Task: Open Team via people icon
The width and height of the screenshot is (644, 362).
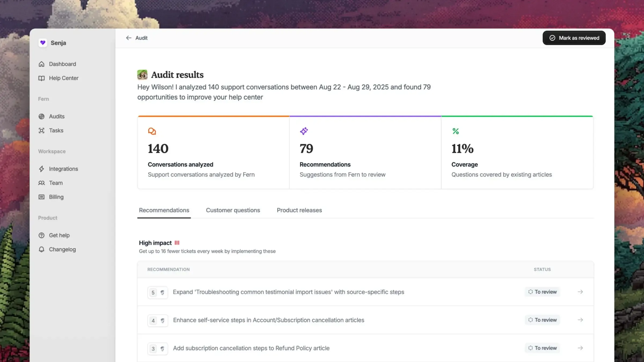Action: click(41, 183)
